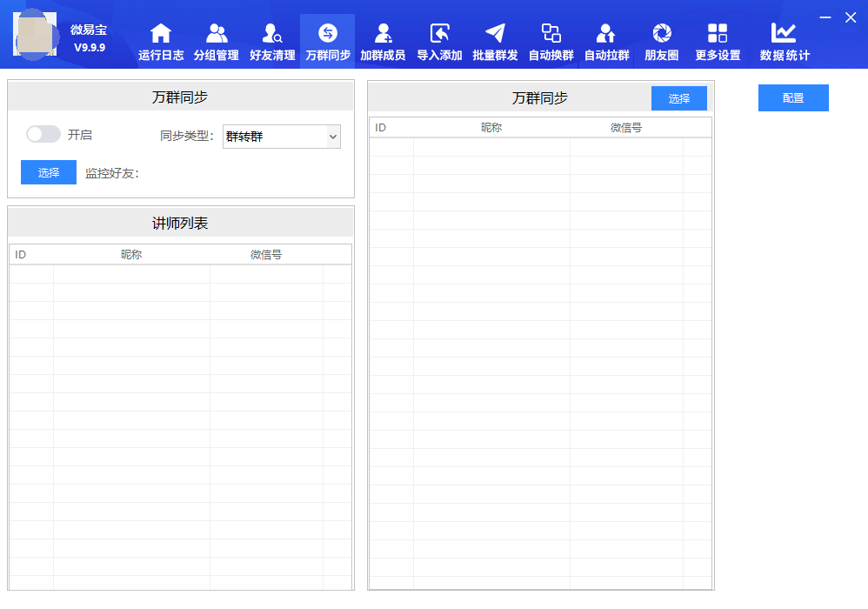Click 微信号 column header in right table
868x609 pixels.
coord(626,128)
